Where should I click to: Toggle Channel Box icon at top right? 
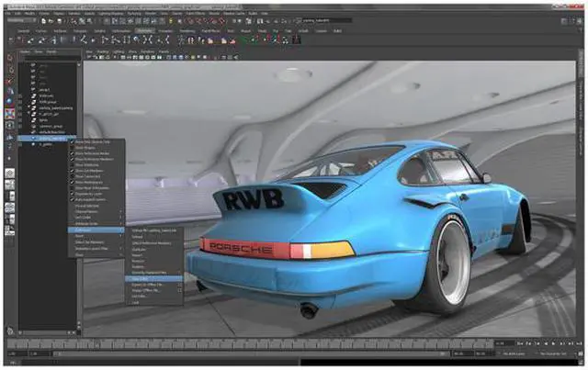click(x=581, y=21)
